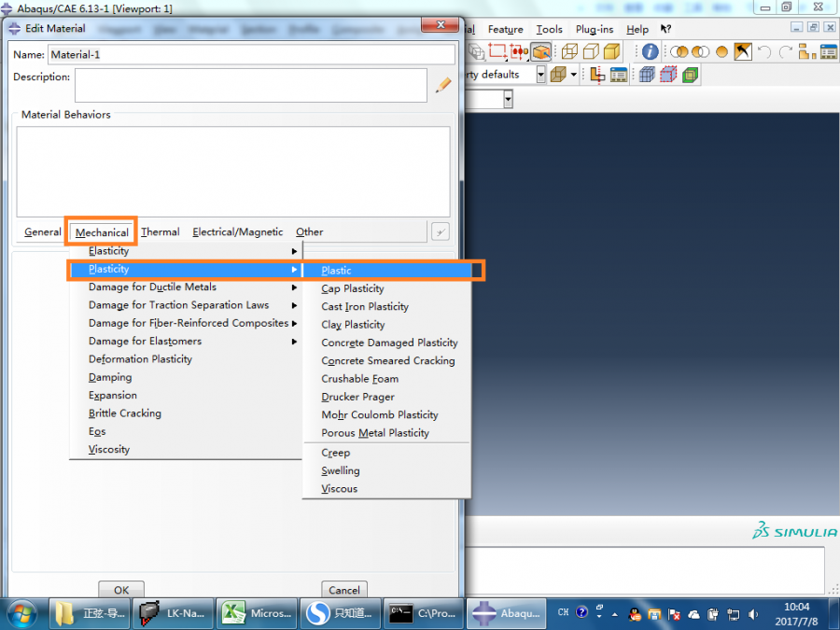Choose Concrete Damaged Plasticity option
The height and width of the screenshot is (630, 840).
(x=387, y=343)
